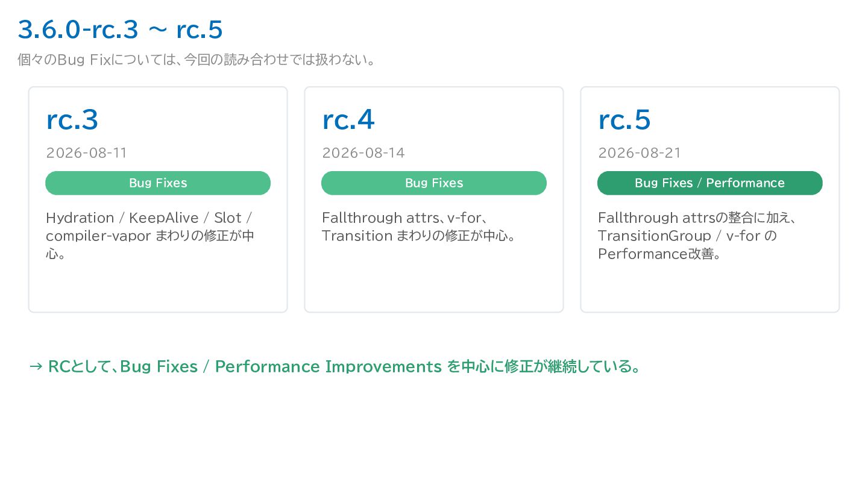Select the subtitle about individual Bug Fixes

(197, 60)
